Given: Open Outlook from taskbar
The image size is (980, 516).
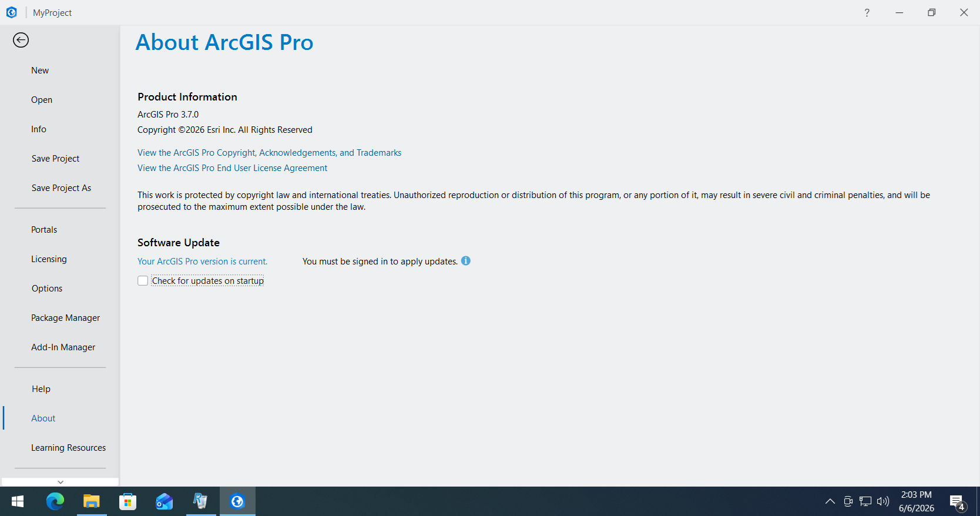Looking at the screenshot, I should [x=164, y=501].
